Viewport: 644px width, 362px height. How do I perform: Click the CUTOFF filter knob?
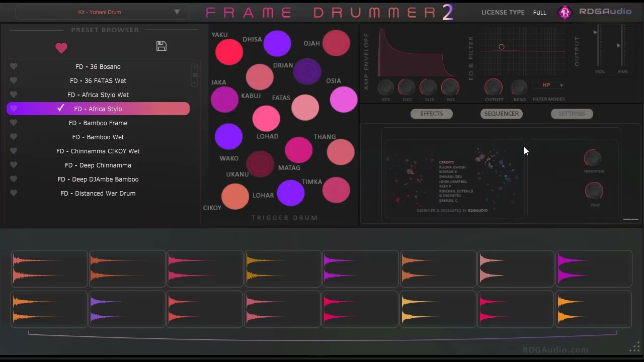coord(494,87)
